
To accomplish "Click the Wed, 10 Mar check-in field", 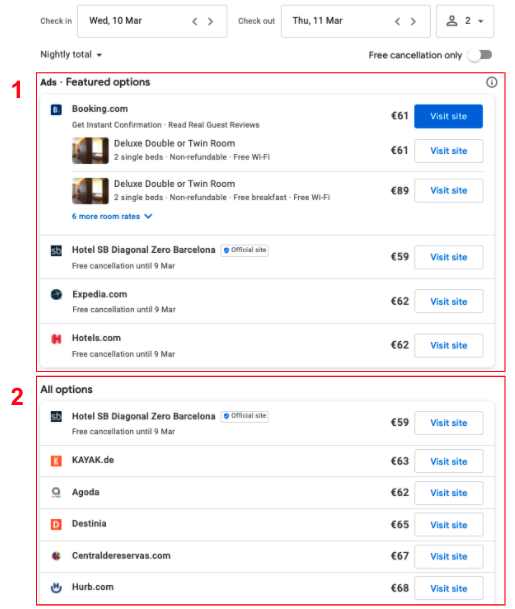I will 152,21.
